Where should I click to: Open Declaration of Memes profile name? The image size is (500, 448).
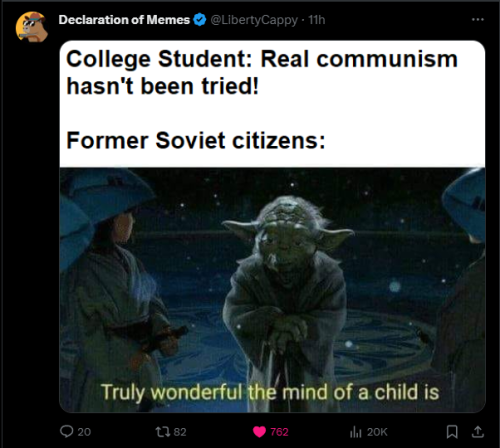pyautogui.click(x=124, y=20)
